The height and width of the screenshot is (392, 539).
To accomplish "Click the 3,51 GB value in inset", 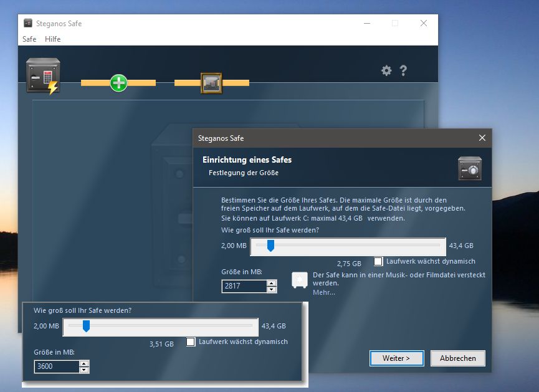I will tap(161, 344).
